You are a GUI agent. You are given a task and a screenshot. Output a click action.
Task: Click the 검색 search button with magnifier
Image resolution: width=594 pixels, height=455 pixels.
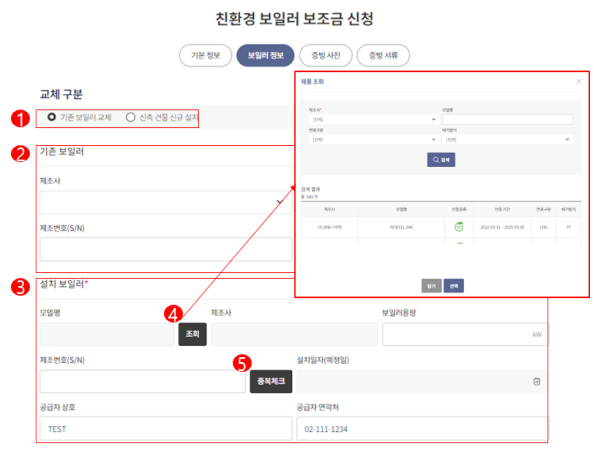click(441, 160)
